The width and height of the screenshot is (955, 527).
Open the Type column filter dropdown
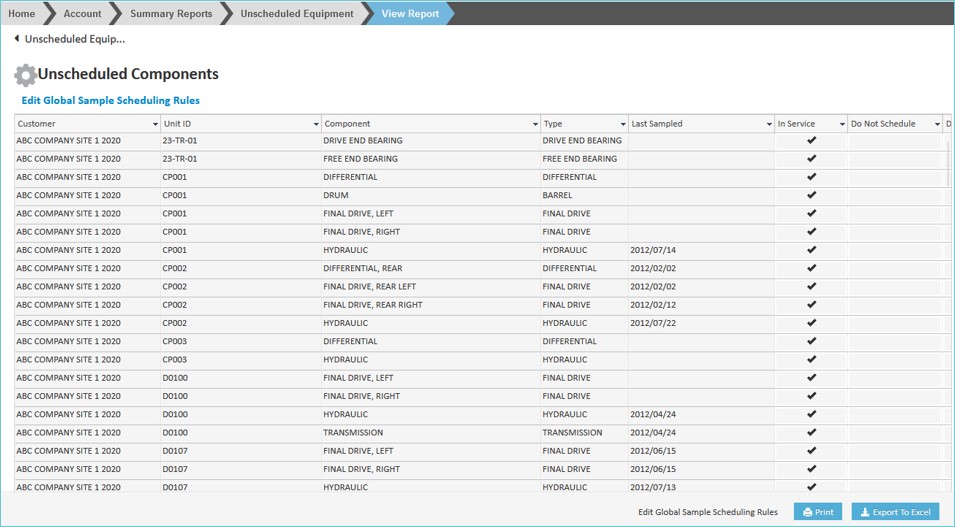pyautogui.click(x=623, y=124)
